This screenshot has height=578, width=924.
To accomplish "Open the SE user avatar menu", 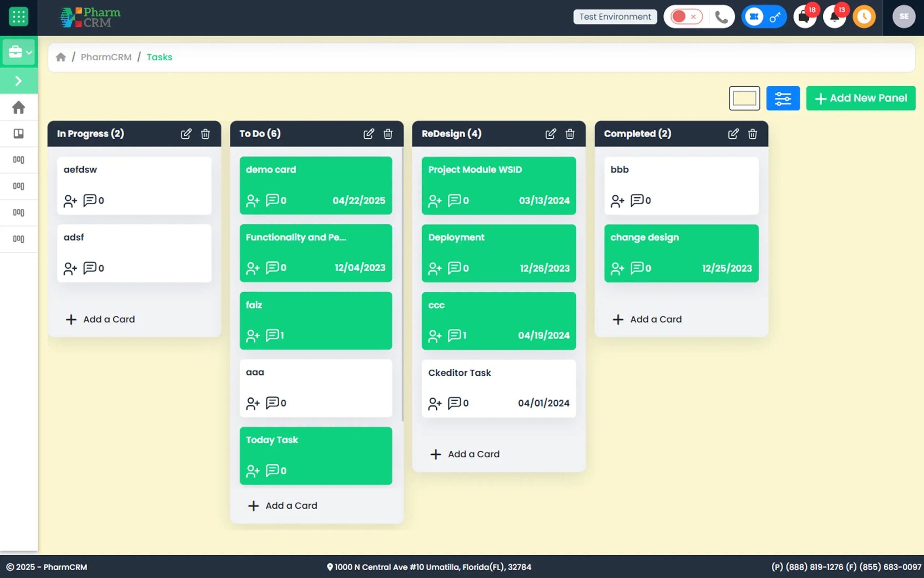I will coord(904,17).
